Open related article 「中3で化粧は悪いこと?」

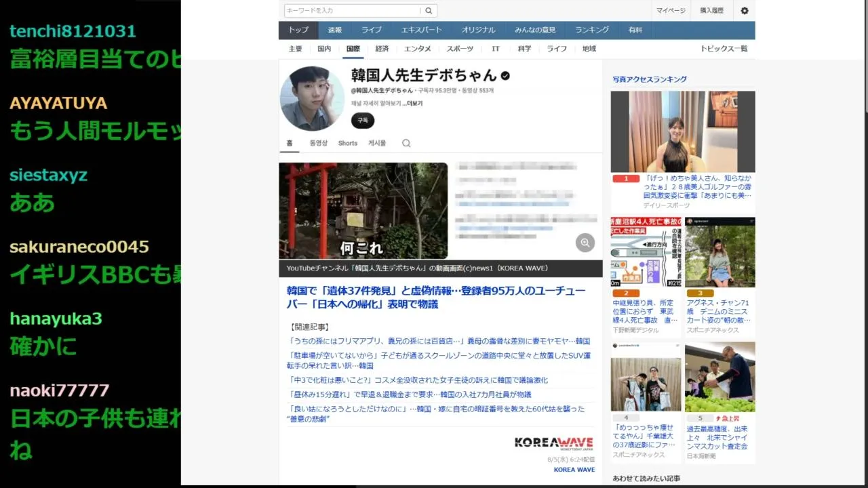click(x=418, y=380)
